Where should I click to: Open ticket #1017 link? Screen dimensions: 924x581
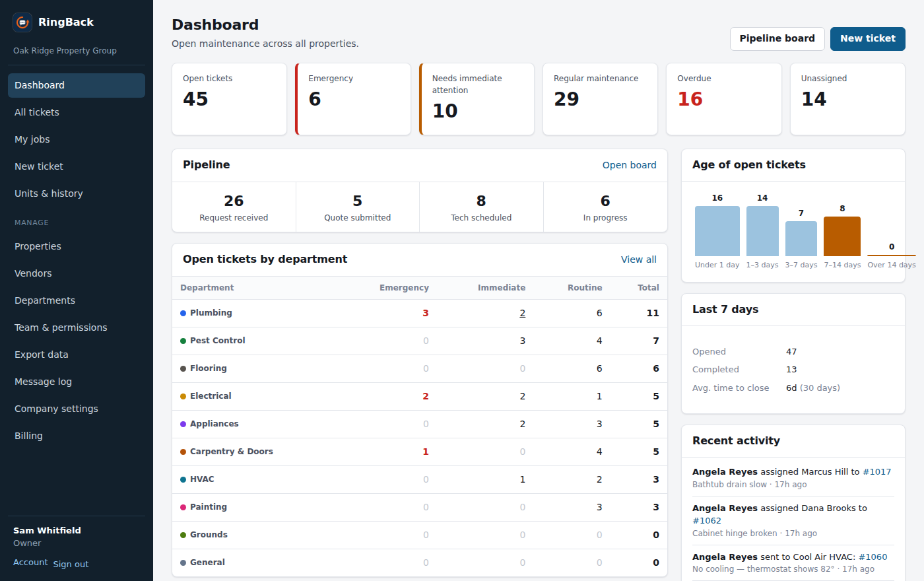(876, 472)
